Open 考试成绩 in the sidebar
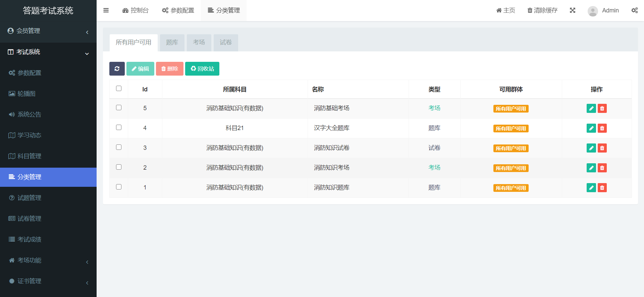Viewport: 644px width, 297px height. (x=48, y=240)
